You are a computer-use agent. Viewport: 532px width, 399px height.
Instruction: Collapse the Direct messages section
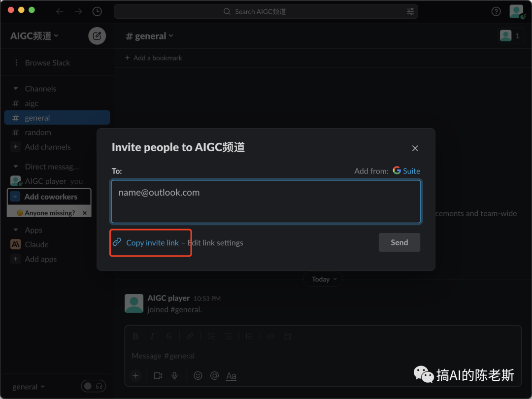[16, 166]
